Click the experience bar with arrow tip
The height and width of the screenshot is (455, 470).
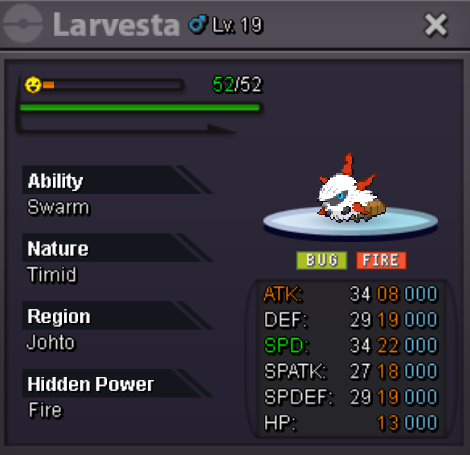[127, 129]
